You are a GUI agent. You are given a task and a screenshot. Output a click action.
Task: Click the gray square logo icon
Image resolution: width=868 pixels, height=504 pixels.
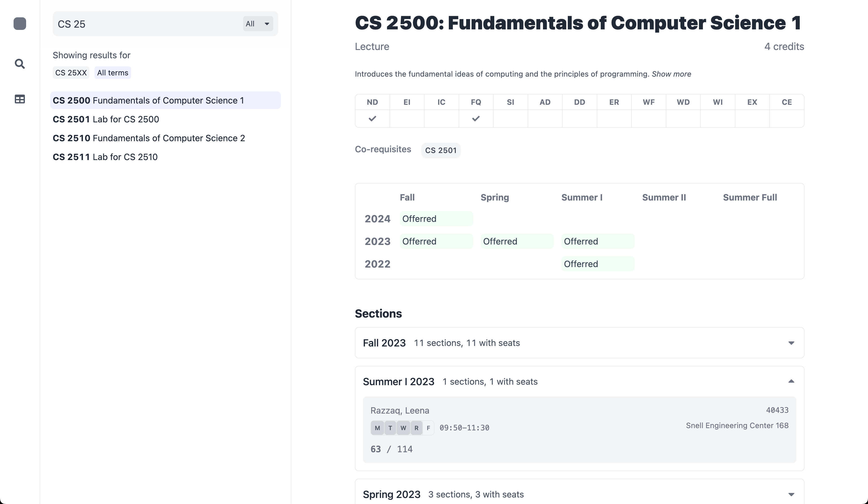pos(20,24)
